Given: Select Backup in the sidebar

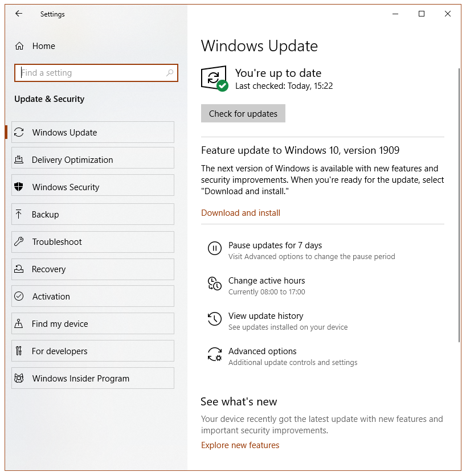Looking at the screenshot, I should point(93,214).
